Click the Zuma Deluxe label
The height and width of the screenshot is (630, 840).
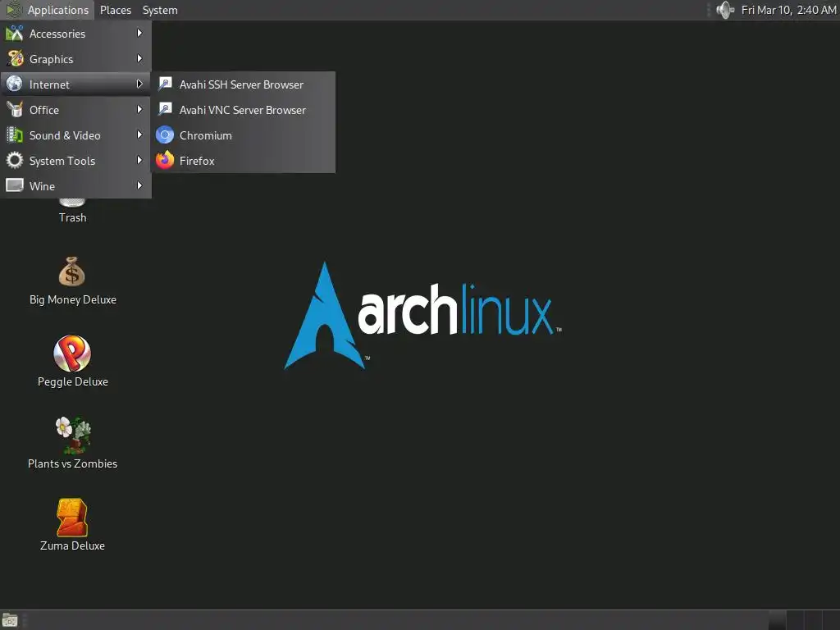72,546
